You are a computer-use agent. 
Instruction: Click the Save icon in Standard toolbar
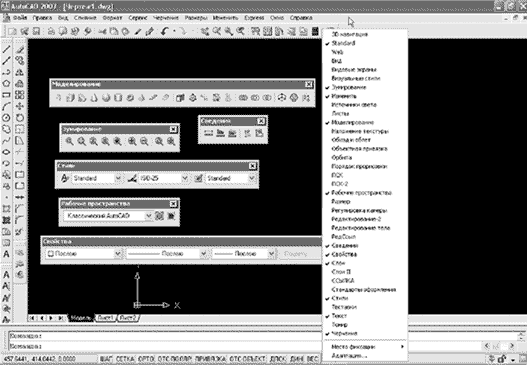coord(36,31)
